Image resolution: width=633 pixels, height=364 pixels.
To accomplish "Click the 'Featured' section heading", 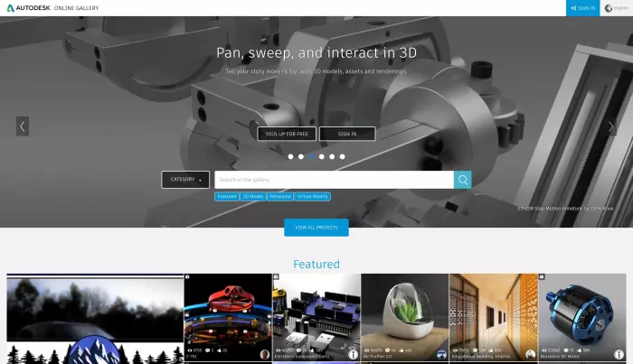I will 316,265.
